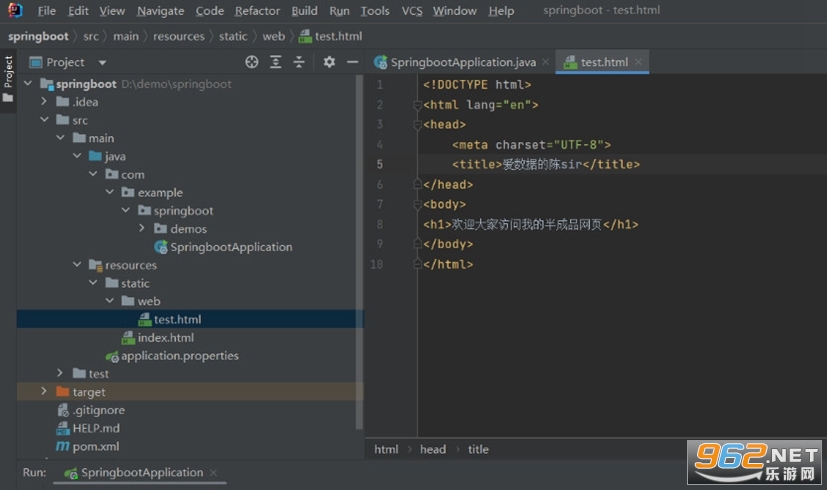Switch to test.html editor tab

(x=603, y=62)
